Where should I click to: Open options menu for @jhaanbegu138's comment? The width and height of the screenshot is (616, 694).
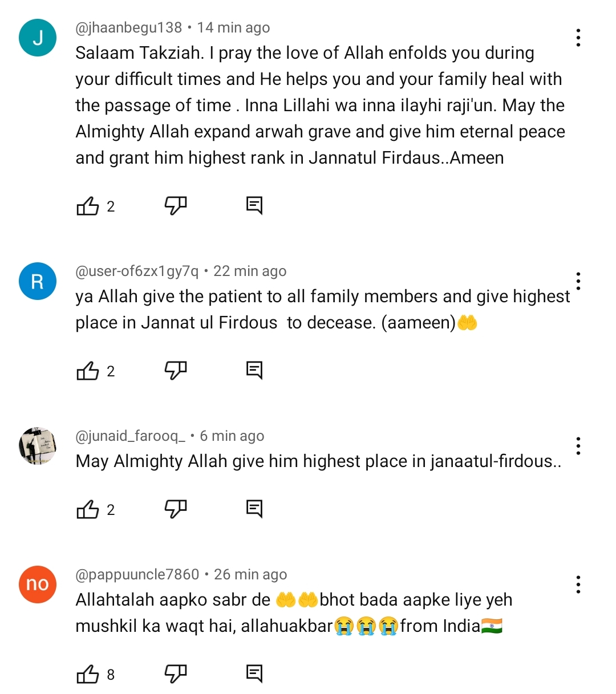click(578, 38)
